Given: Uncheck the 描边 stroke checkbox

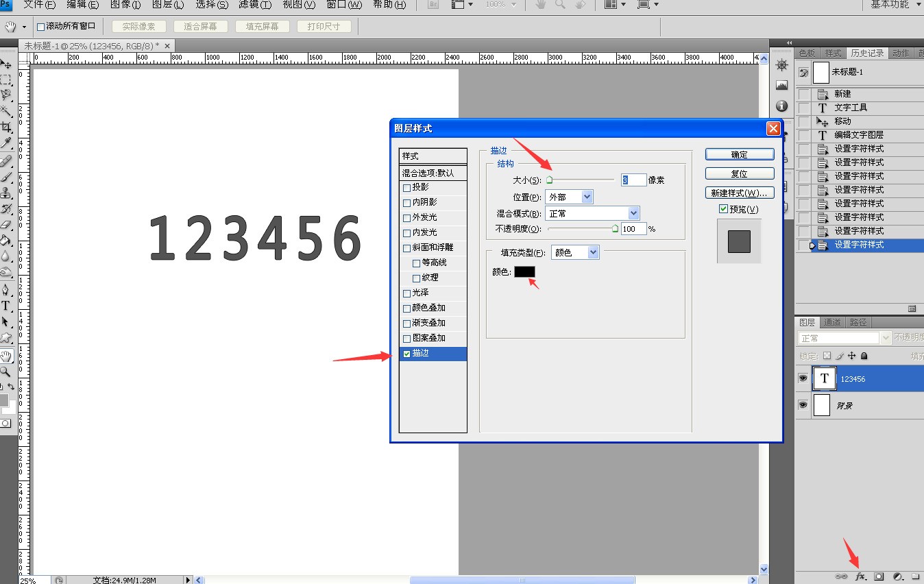Looking at the screenshot, I should pyautogui.click(x=407, y=354).
